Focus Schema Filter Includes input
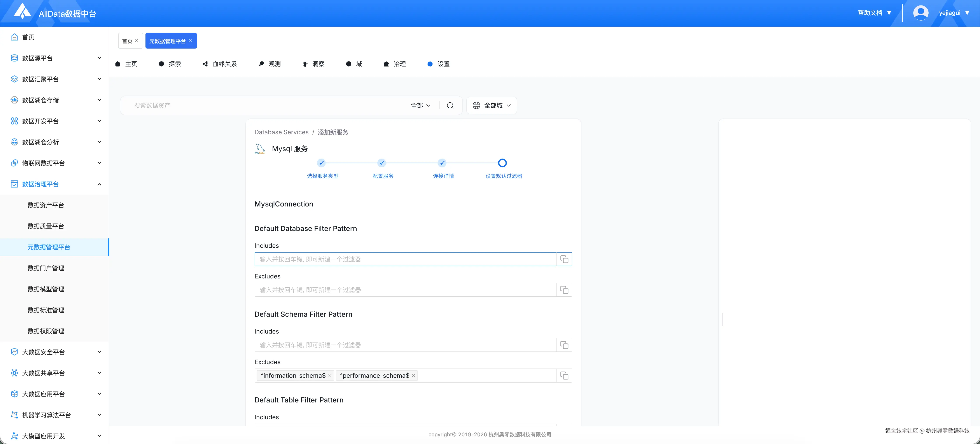 pos(405,345)
